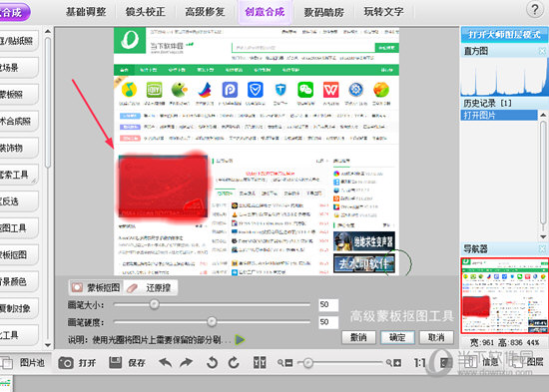Screen dimensions: 549x392
Task: Click the 抠图工具 cutout tool button
Action: 18,227
